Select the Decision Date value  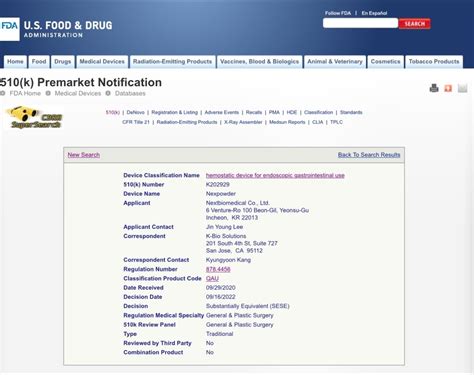221,297
